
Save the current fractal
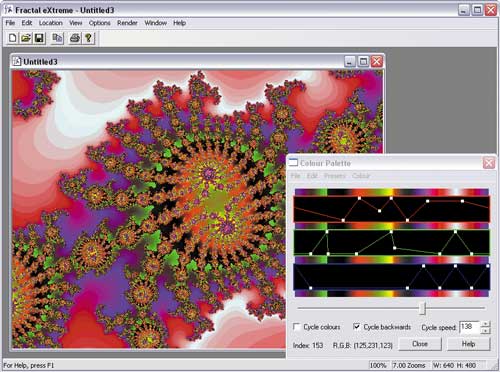tap(39, 38)
